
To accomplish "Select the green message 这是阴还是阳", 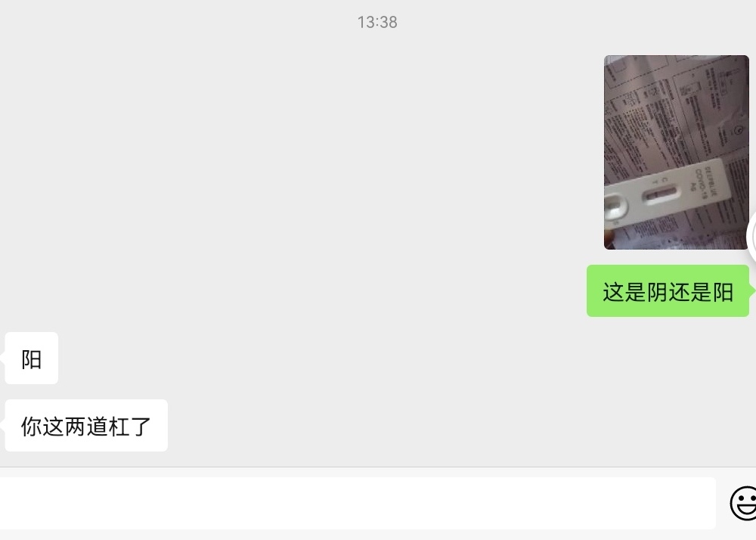I will 668,290.
